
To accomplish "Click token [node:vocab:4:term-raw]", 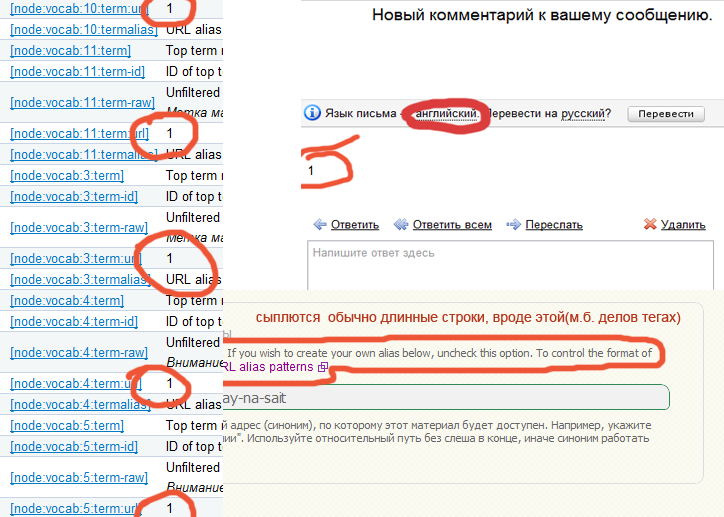I will coord(79,353).
